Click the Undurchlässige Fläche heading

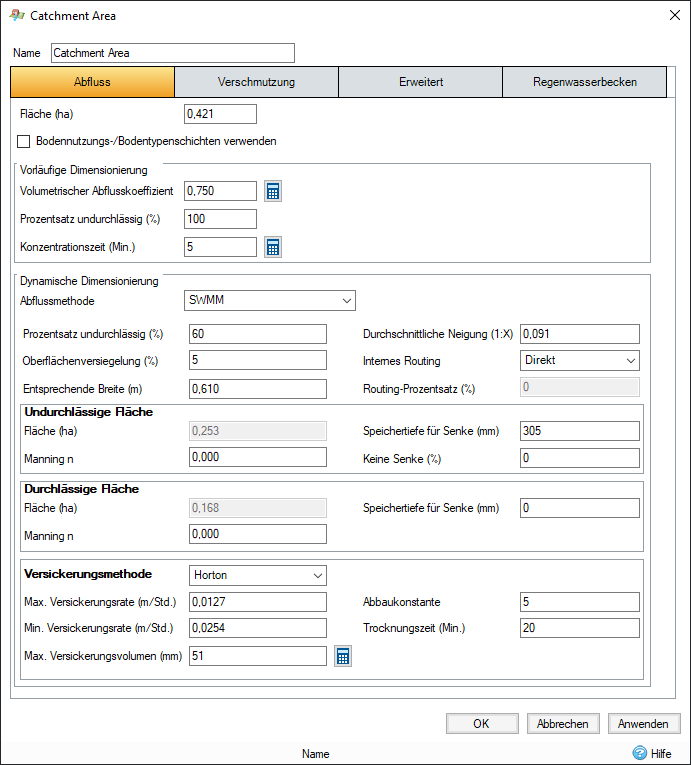point(88,412)
